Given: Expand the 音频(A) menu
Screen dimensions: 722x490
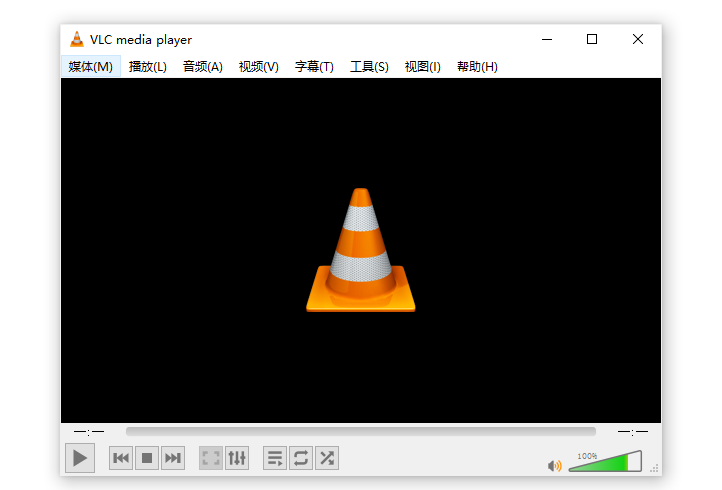Looking at the screenshot, I should pos(203,67).
